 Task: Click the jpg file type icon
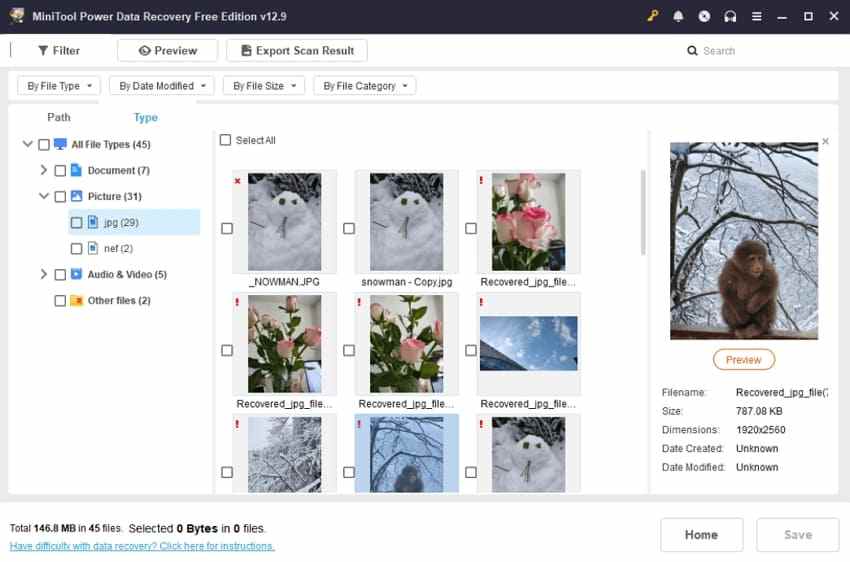pos(93,222)
